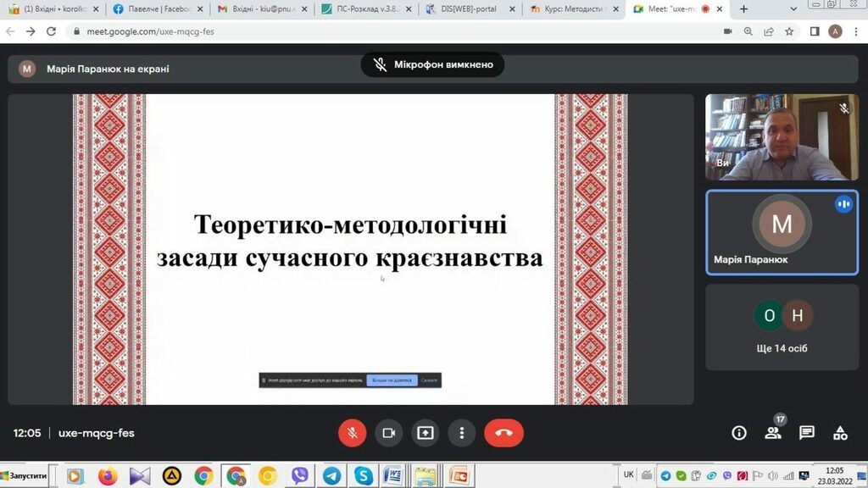Click the Марія Паранюк participant tile

(782, 232)
